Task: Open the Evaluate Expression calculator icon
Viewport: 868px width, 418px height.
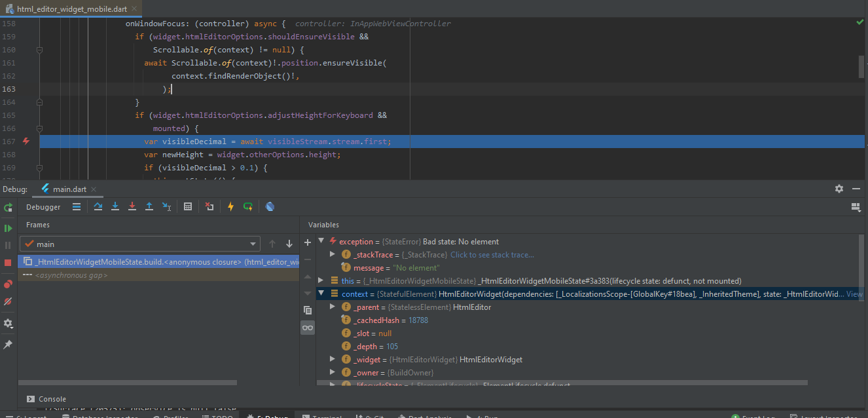Action: [x=188, y=206]
